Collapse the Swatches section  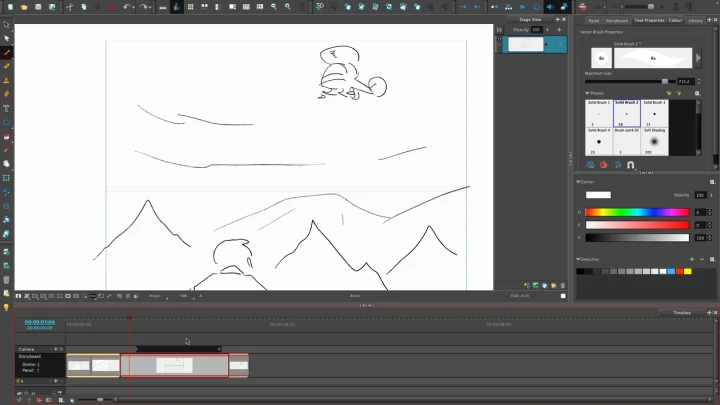pyautogui.click(x=579, y=259)
